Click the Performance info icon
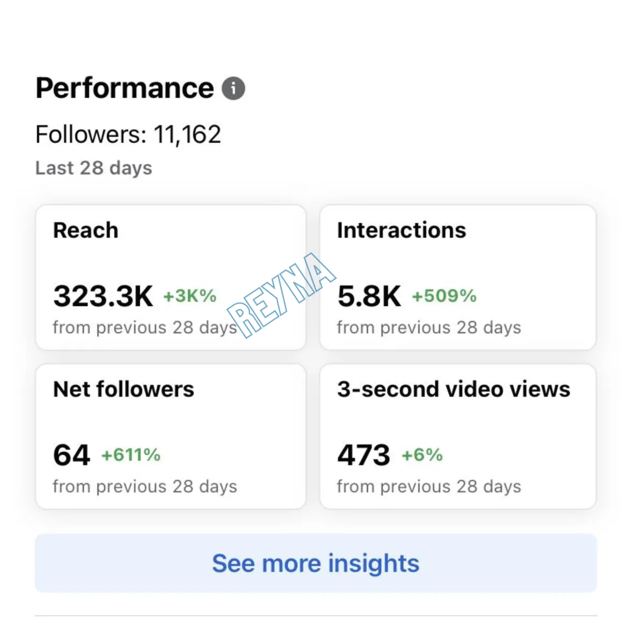 (233, 89)
